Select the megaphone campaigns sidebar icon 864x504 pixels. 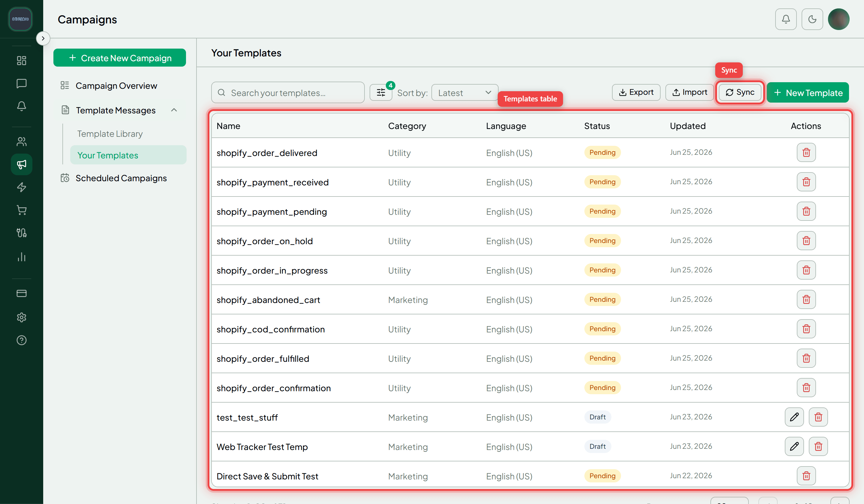pyautogui.click(x=22, y=165)
